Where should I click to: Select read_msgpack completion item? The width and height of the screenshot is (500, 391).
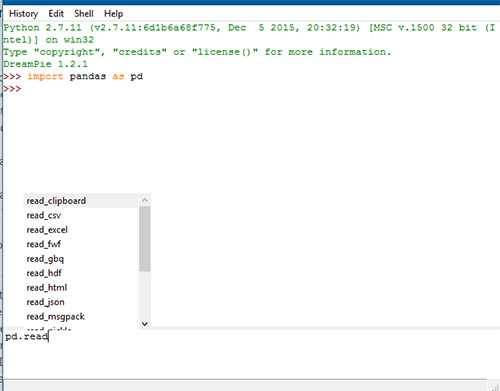[x=82, y=316]
